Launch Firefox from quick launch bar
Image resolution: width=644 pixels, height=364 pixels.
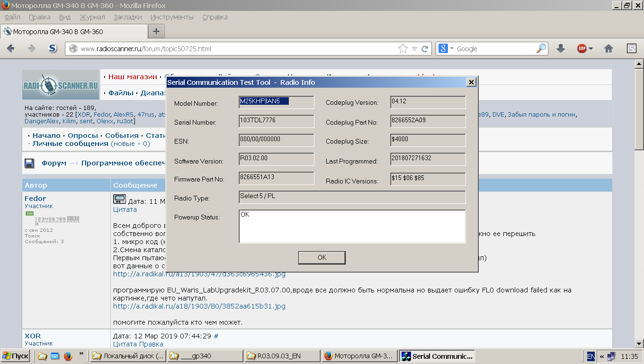tap(67, 356)
